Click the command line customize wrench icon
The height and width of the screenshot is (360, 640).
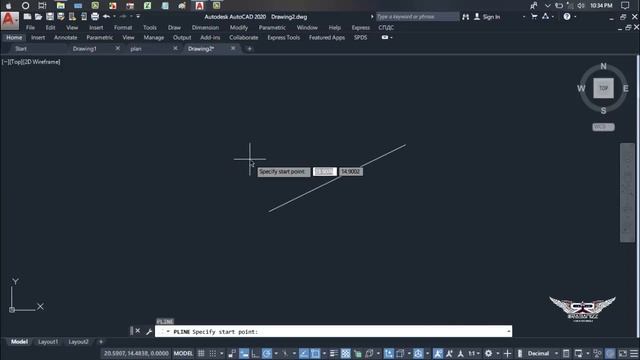click(x=149, y=331)
